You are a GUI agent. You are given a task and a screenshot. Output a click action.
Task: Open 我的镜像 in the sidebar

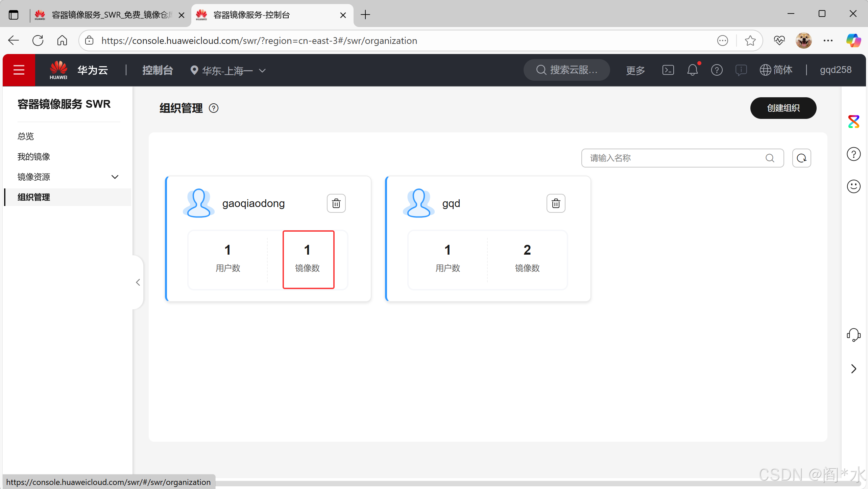[34, 157]
